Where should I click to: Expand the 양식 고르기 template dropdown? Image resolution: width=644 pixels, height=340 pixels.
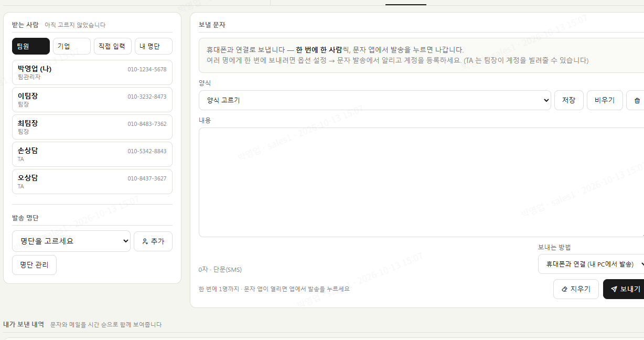[374, 100]
